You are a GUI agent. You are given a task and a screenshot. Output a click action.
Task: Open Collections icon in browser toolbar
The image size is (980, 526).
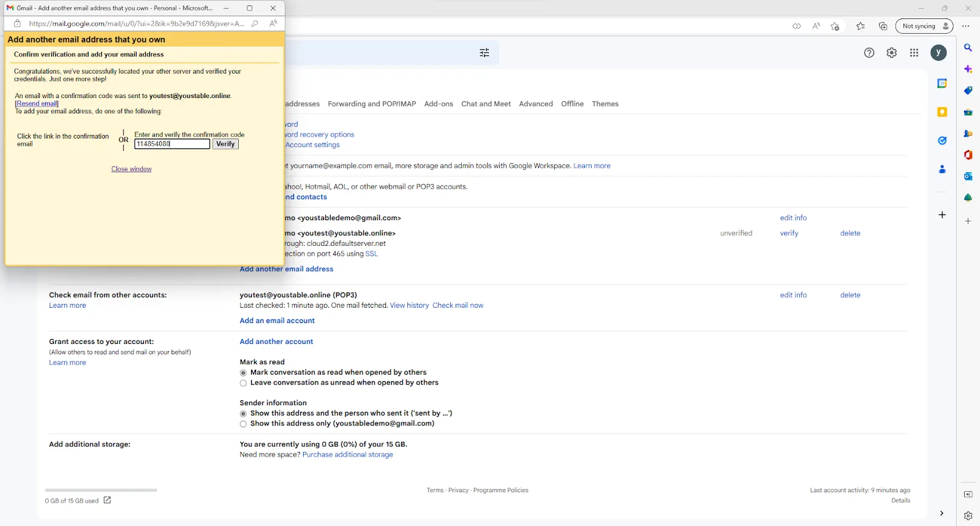883,26
